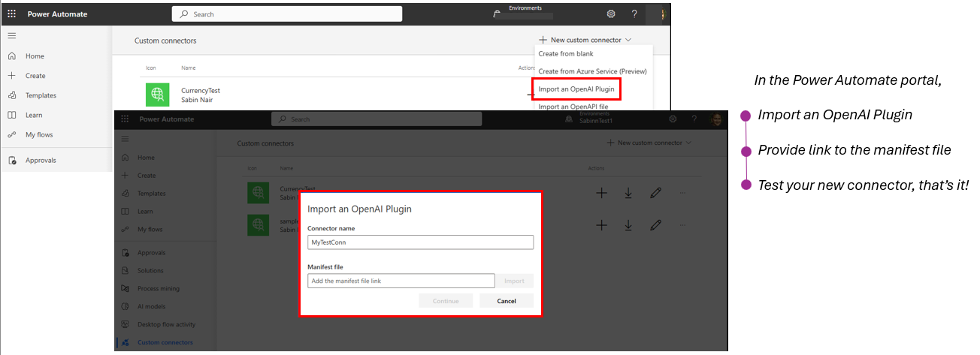This screenshot has height=355, width=980.
Task: Select Custom connectors in the left navigation
Action: [165, 342]
